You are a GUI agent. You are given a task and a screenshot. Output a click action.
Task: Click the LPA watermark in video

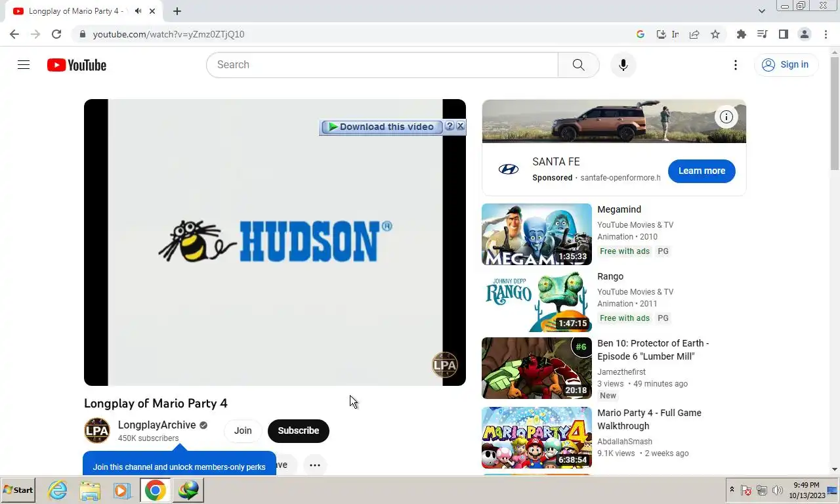(x=444, y=365)
